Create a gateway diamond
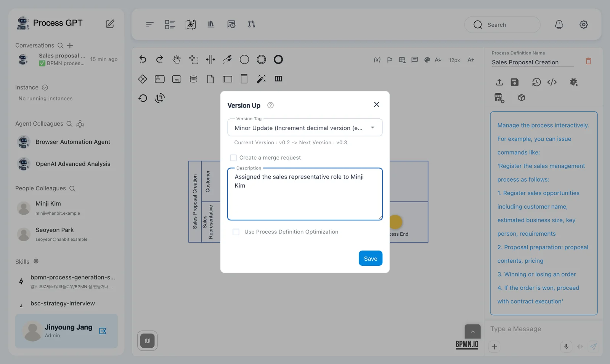 (x=143, y=79)
